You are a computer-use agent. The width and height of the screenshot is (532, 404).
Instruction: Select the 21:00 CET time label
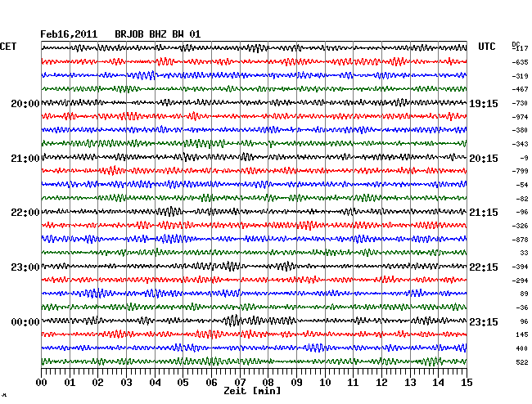(25, 159)
